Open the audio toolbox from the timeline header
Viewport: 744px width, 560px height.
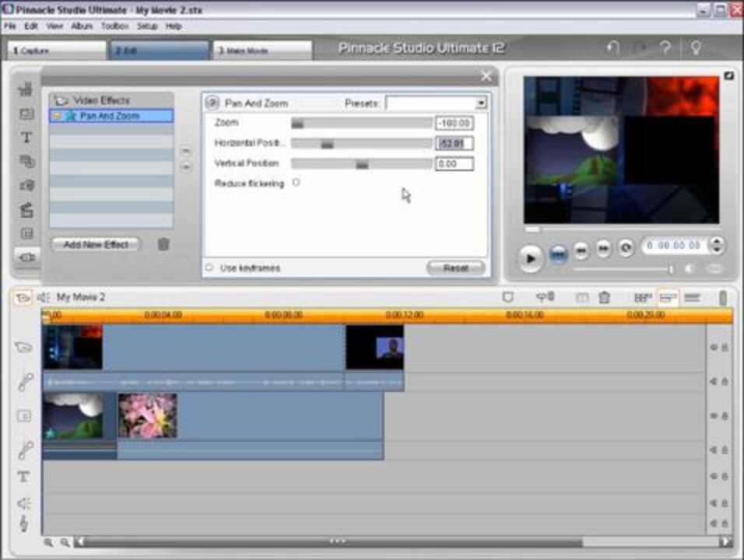pos(44,298)
